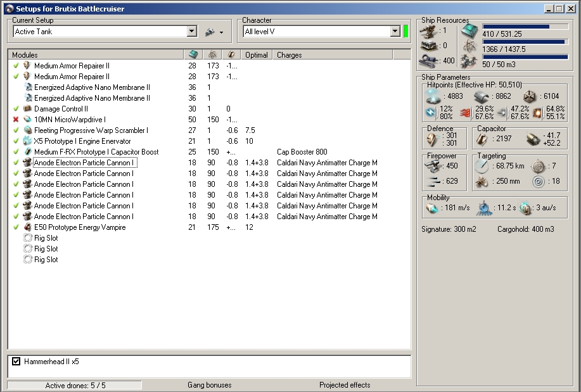The width and height of the screenshot is (581, 392).
Task: Sort by the Modules column header
Action: point(96,55)
